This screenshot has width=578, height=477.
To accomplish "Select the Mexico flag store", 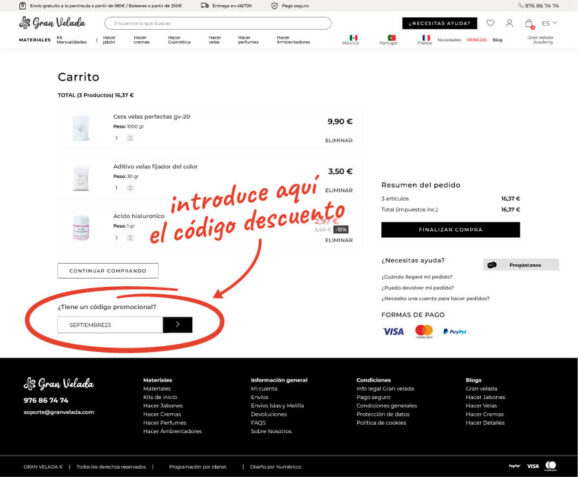I will 354,38.
